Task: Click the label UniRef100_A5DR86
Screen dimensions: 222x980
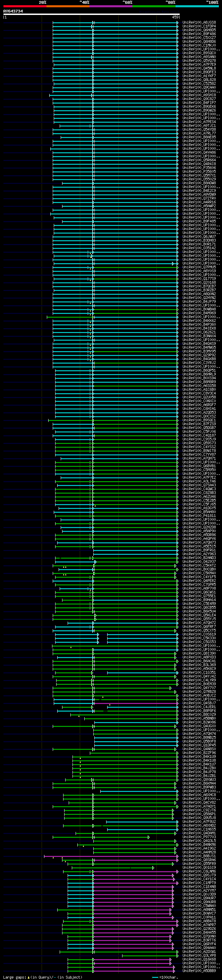Action: 199,535
